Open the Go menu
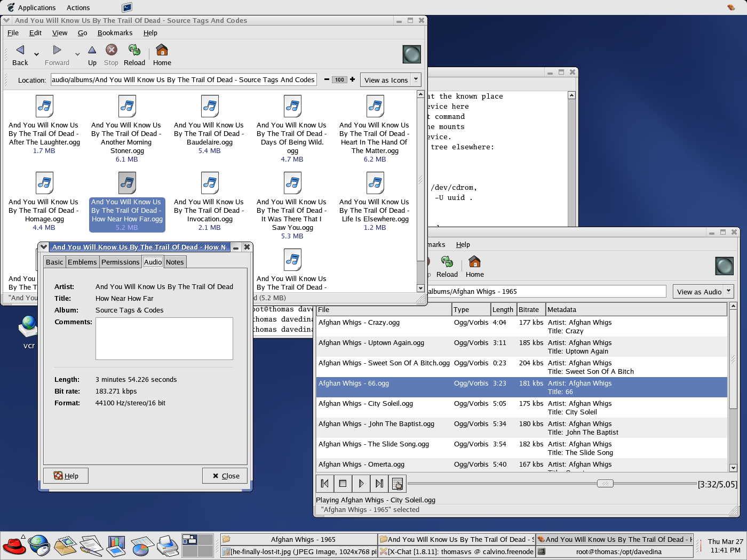This screenshot has height=560, width=747. point(82,33)
